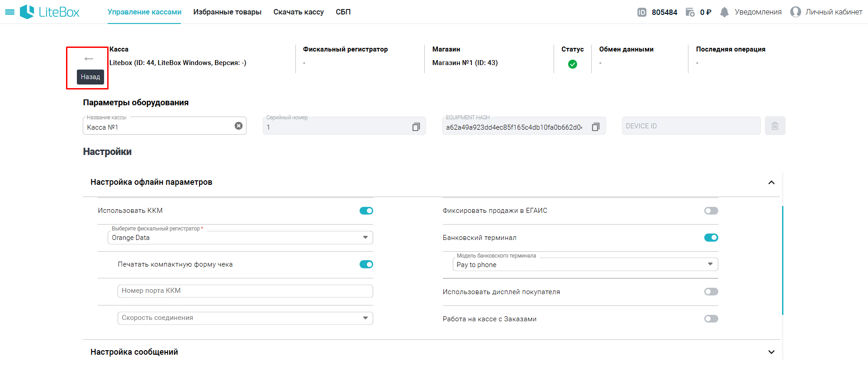Open the hamburger menu icon
This screenshot has height=366, width=868.
[9, 12]
